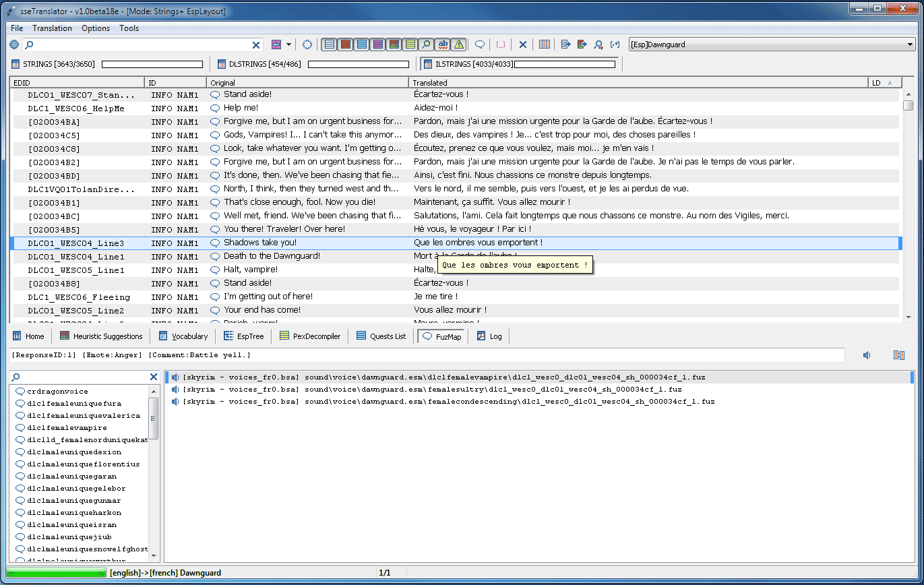Select dlc1maleuniqueharkon in voice list
Screen dimensions: 924x585
74,513
